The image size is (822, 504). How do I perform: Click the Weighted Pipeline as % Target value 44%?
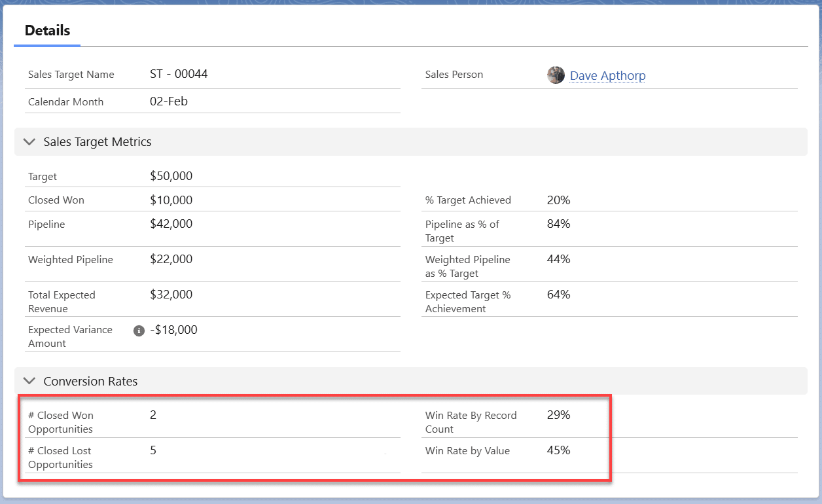pyautogui.click(x=558, y=259)
